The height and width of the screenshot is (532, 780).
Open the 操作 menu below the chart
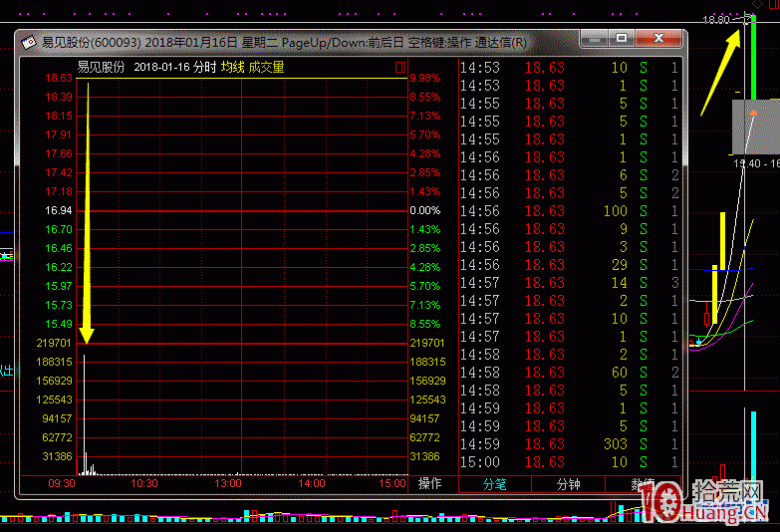[429, 483]
